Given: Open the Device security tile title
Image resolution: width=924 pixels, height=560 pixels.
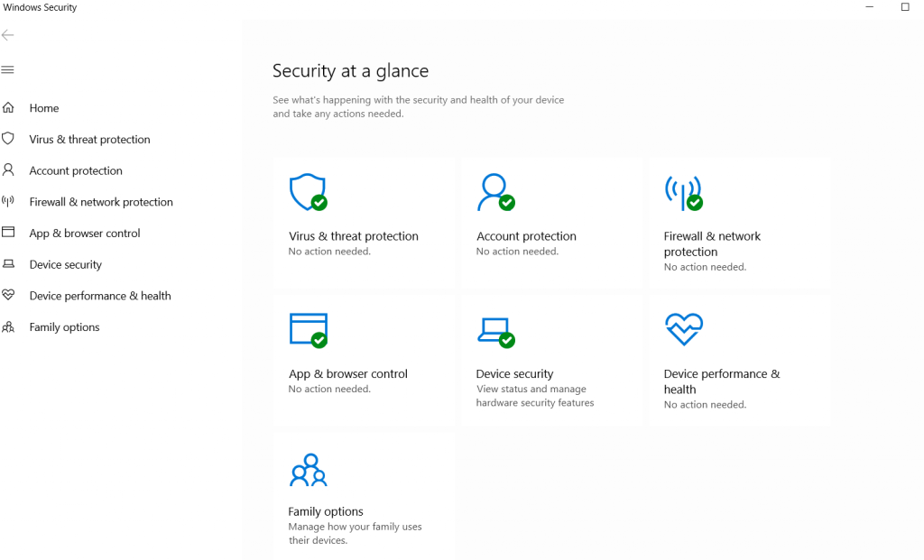Looking at the screenshot, I should (x=514, y=374).
